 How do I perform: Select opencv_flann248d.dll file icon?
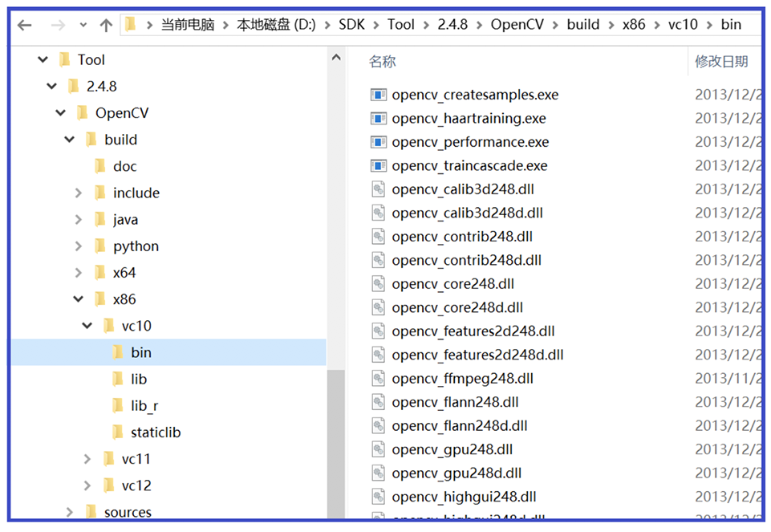(x=378, y=426)
